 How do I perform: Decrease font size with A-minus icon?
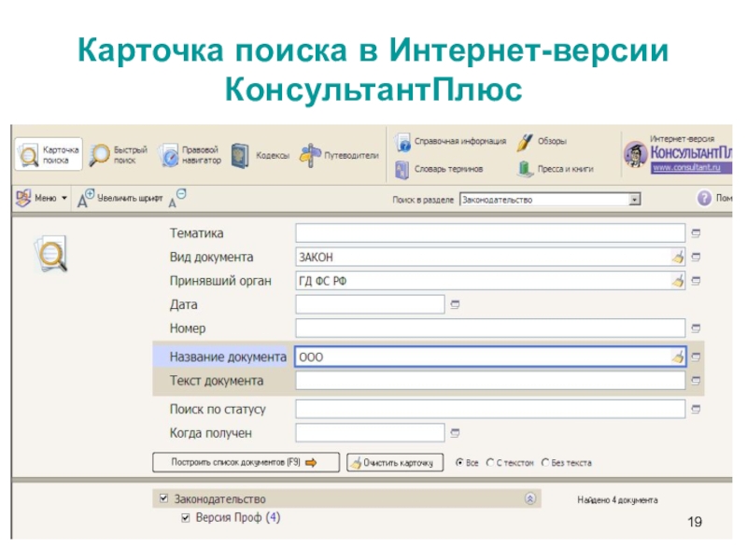point(177,198)
